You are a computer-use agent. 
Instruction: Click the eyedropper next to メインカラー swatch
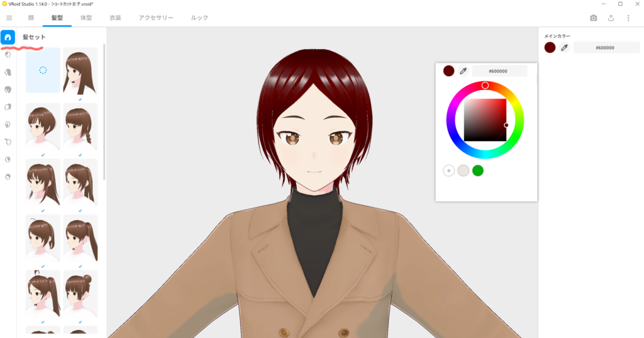click(x=565, y=48)
